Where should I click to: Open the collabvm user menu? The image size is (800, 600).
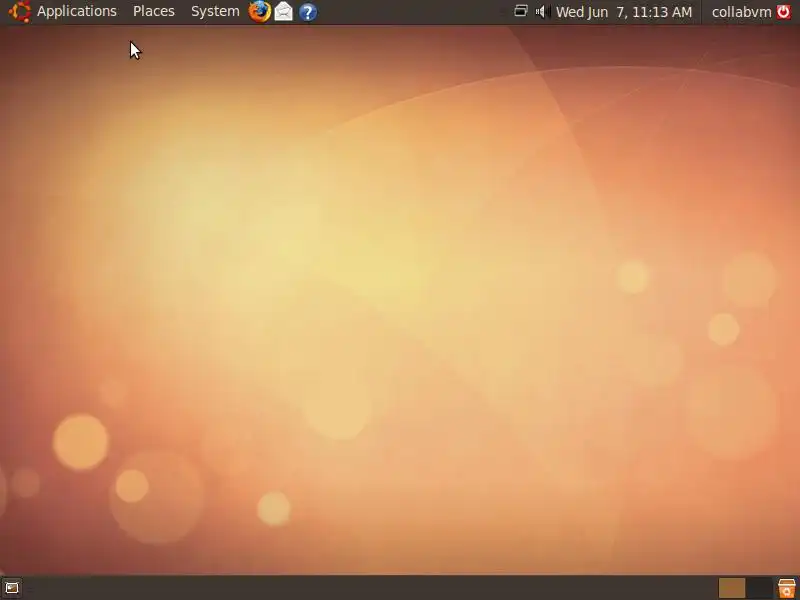[x=741, y=12]
